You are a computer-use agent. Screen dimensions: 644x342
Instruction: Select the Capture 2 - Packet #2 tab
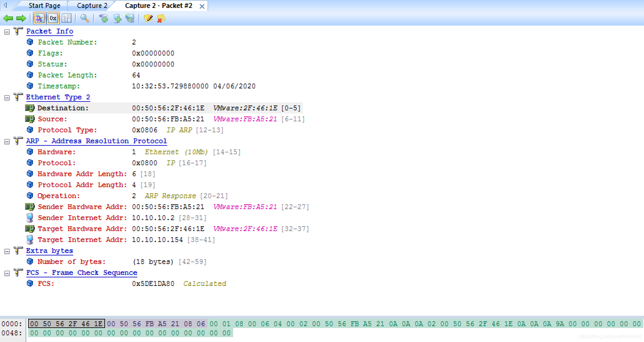158,5
